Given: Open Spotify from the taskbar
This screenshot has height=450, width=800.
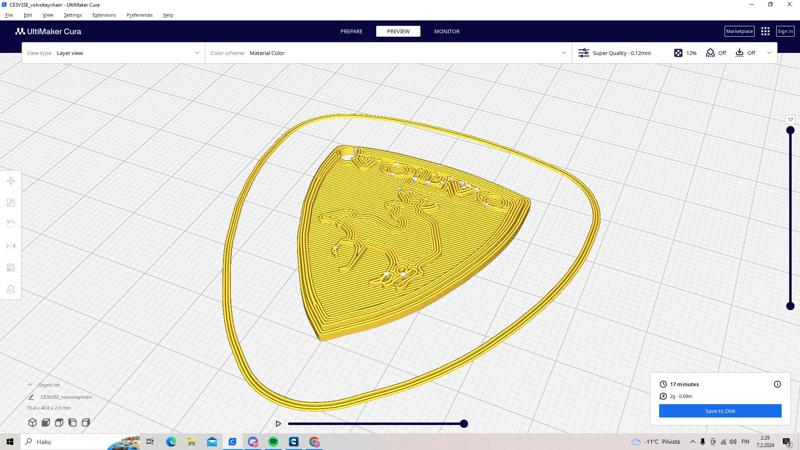Looking at the screenshot, I should coord(273,441).
